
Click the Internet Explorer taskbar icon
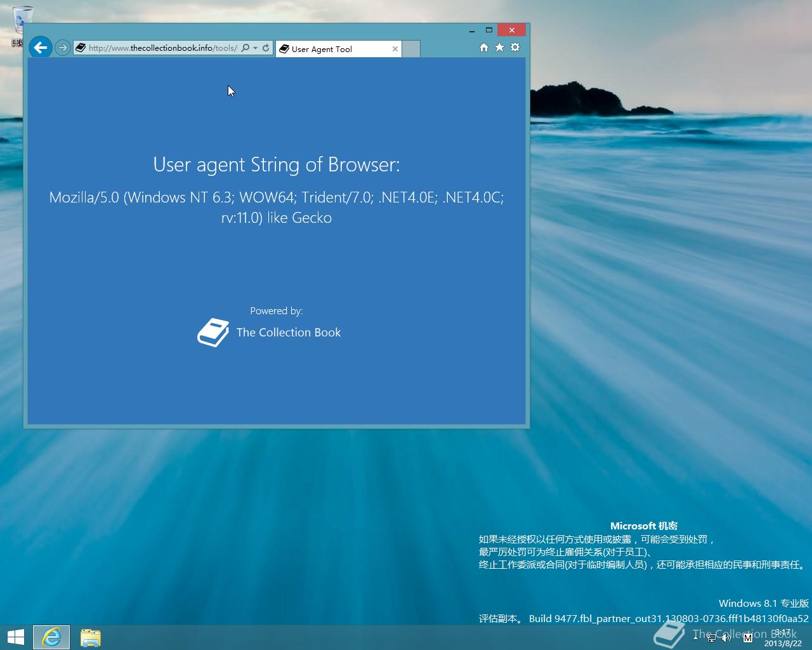[51, 637]
